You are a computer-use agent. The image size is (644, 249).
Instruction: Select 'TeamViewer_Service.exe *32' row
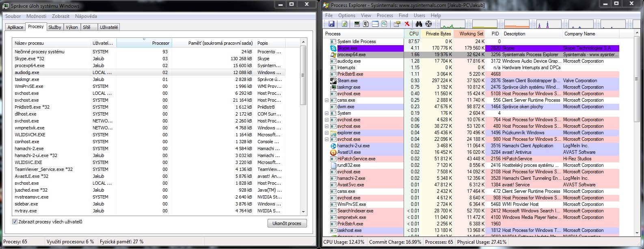tap(149, 169)
